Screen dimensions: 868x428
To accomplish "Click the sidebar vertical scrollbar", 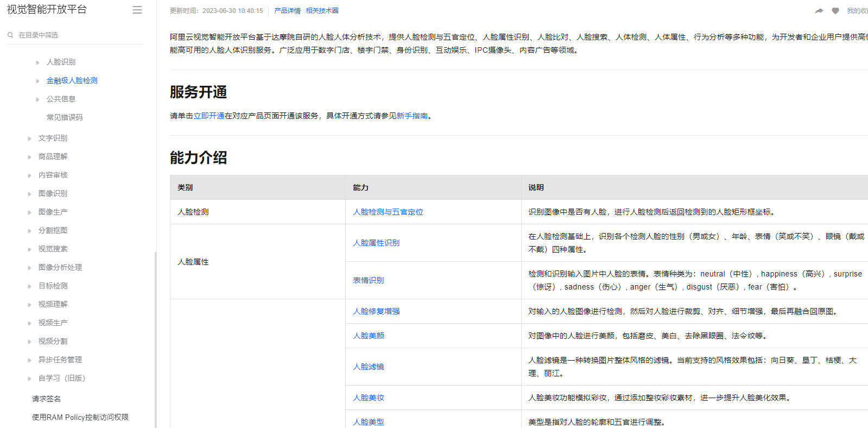I will click(155, 339).
